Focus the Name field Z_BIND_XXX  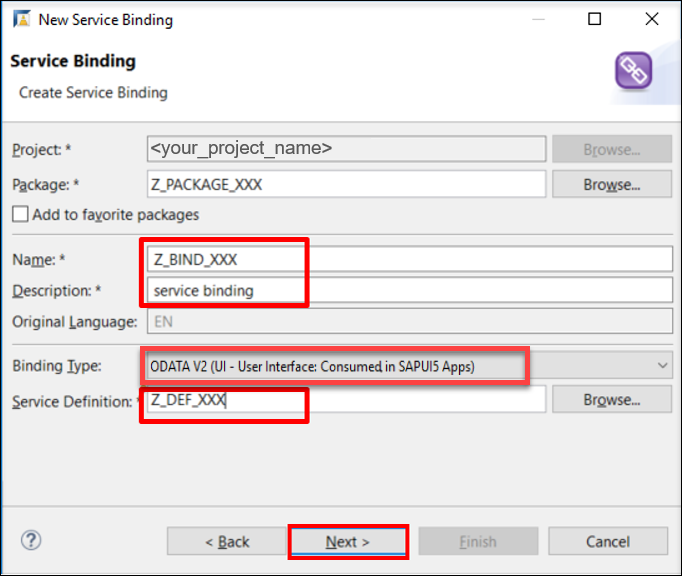(x=410, y=260)
